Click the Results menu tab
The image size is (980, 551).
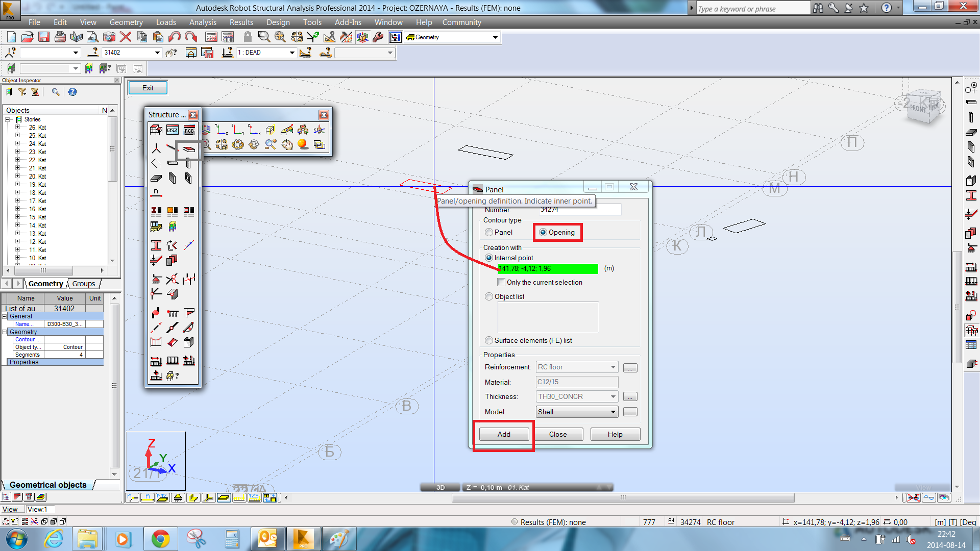click(240, 22)
